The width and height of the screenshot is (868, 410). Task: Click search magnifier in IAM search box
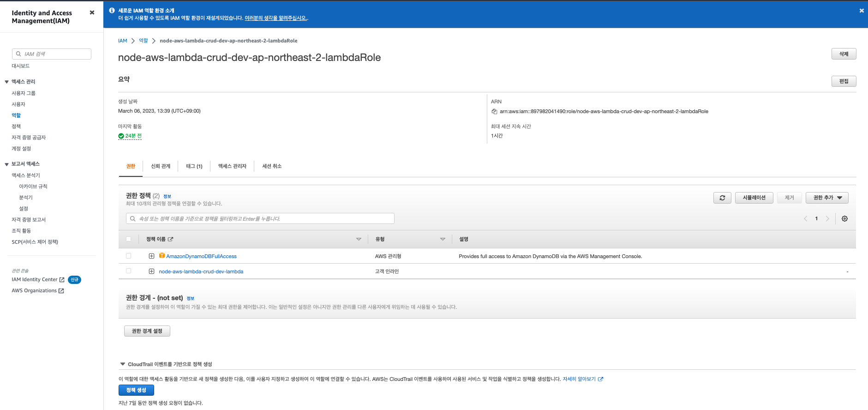tap(18, 54)
